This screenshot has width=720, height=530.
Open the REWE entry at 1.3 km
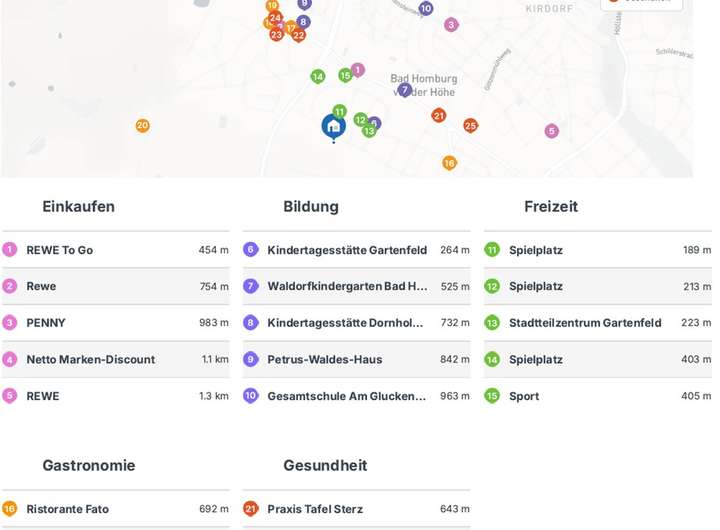[116, 396]
